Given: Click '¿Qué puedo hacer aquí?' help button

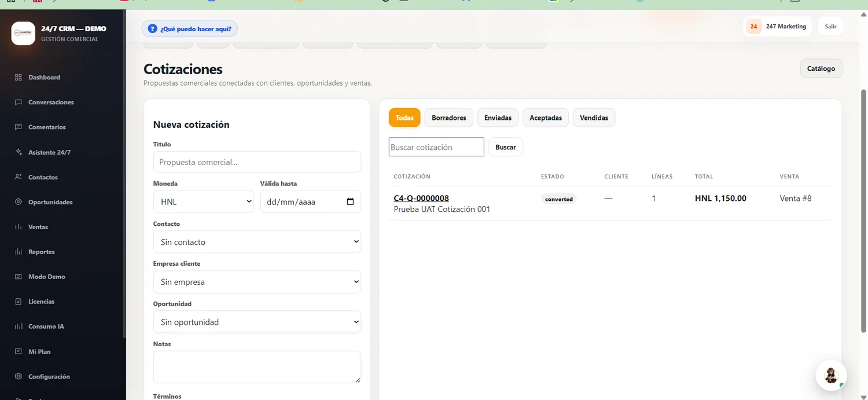Looking at the screenshot, I should click(190, 28).
